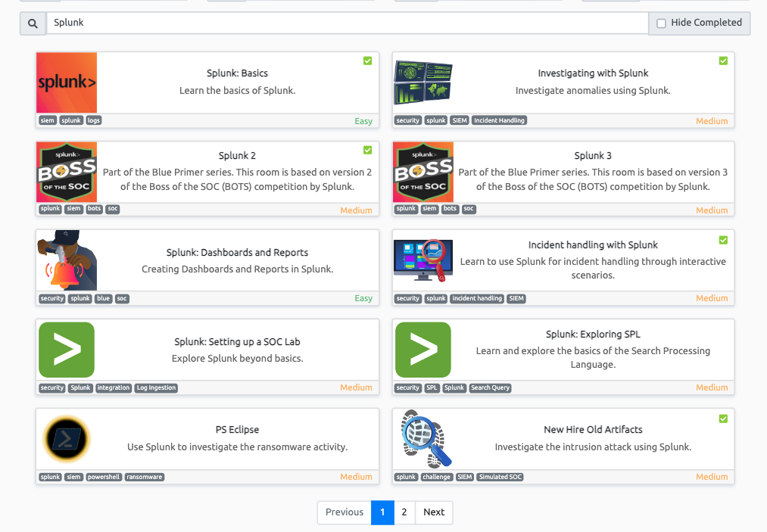This screenshot has height=532, width=767.
Task: Open the Splunk: Basics logo thumbnail
Action: tap(67, 82)
